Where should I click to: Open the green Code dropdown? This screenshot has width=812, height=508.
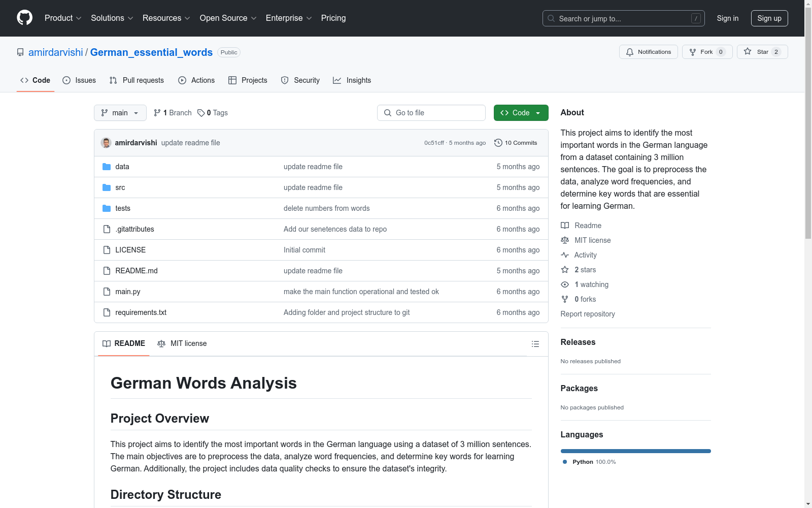coord(521,113)
